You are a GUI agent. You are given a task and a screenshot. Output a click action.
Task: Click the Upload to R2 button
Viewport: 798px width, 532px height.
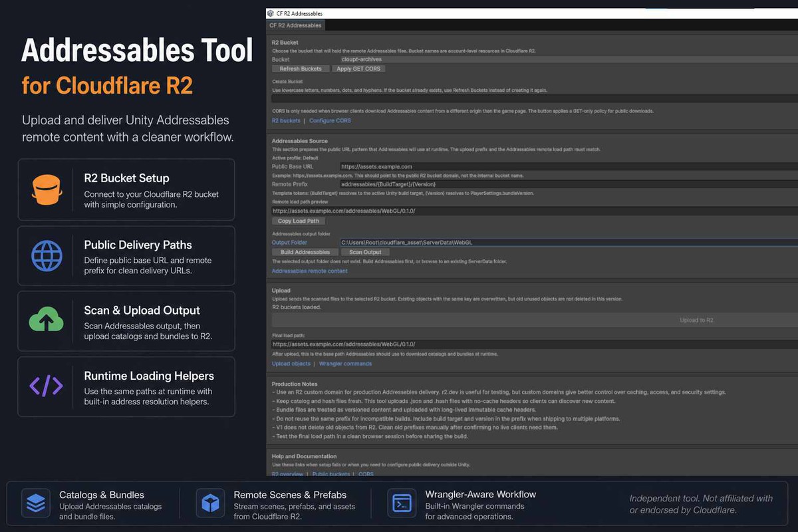point(535,320)
